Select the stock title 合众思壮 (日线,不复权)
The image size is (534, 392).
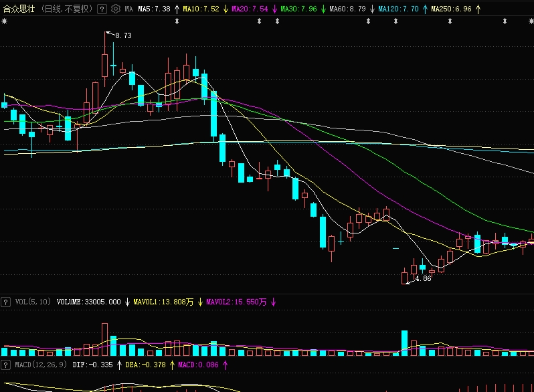48,9
